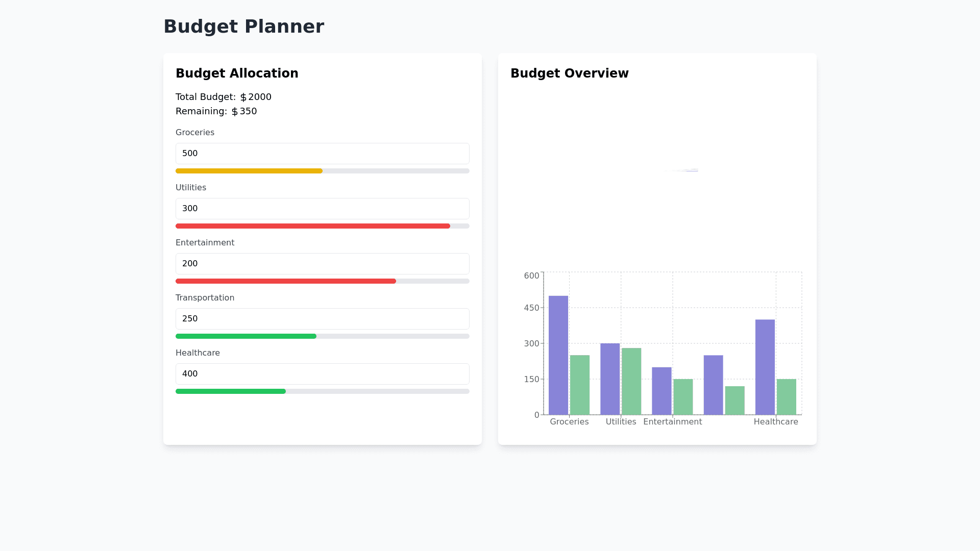Click the purple Utilities chart bar
980x551 pixels.
[610, 379]
